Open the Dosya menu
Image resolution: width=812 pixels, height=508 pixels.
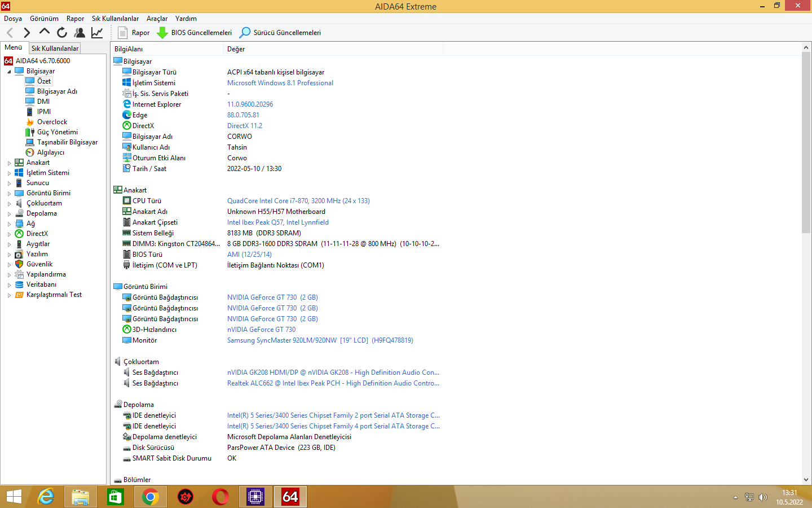pyautogui.click(x=13, y=19)
